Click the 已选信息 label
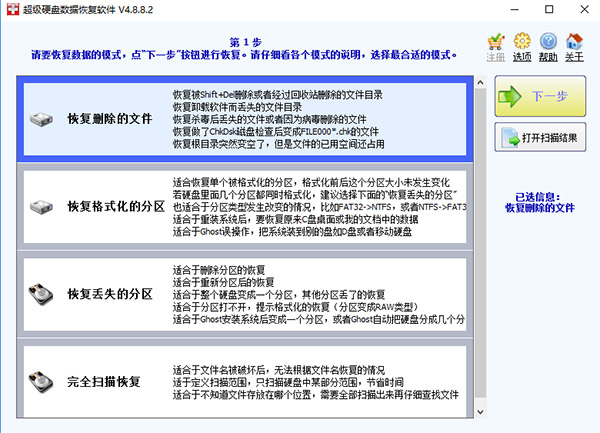This screenshot has height=433, width=600. [x=538, y=197]
